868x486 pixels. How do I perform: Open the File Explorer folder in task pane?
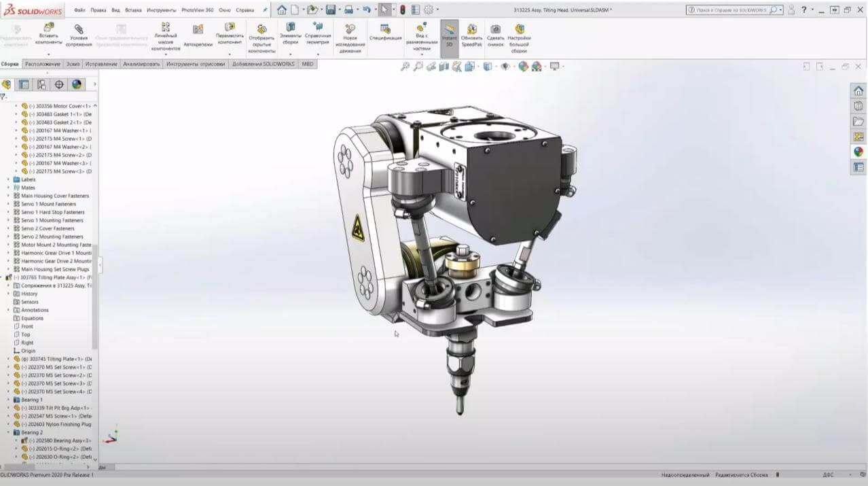point(858,121)
